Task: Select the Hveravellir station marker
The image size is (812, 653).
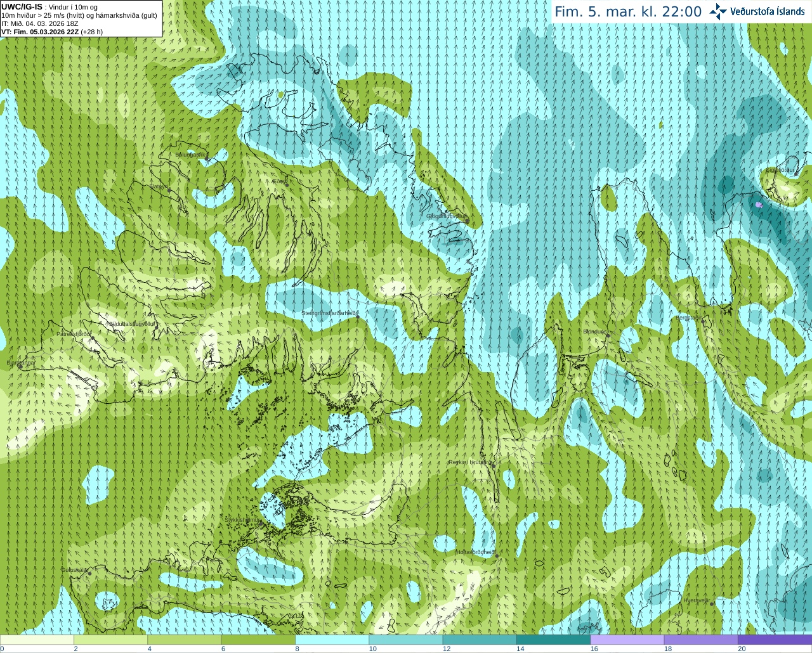Action: tap(711, 604)
